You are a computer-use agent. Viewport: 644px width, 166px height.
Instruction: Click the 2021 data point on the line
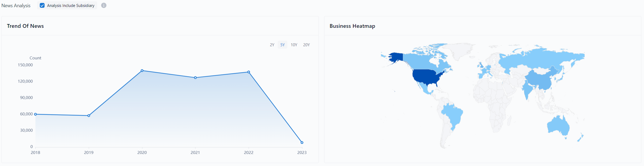pyautogui.click(x=195, y=78)
